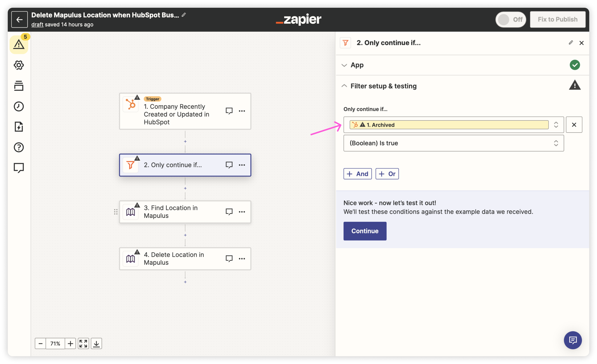Open the (Boolean) Is true condition dropdown
The width and height of the screenshot is (597, 364).
click(x=453, y=143)
